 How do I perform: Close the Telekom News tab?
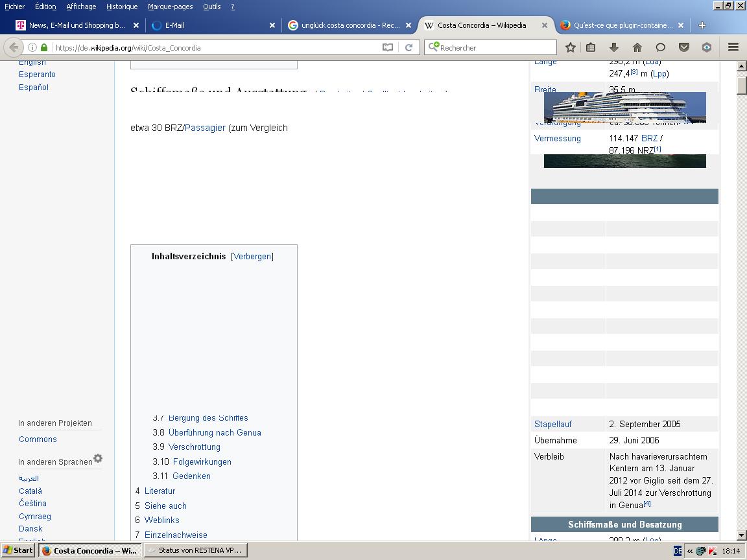136,25
